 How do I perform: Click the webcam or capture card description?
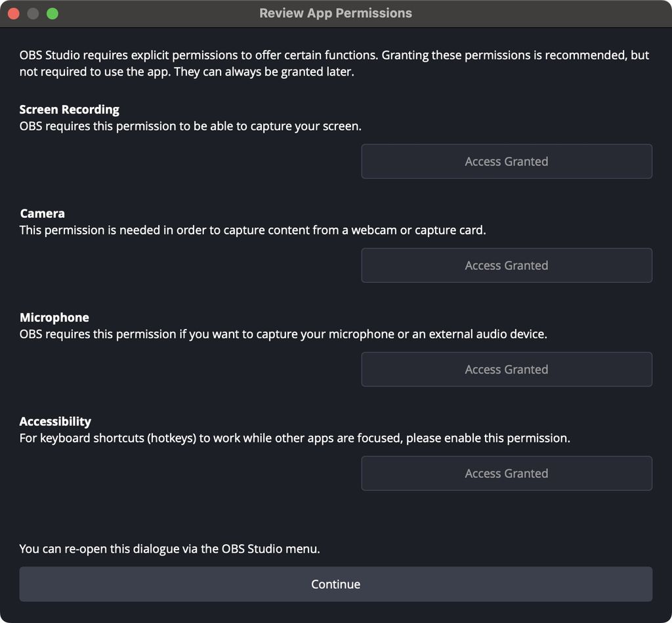click(253, 230)
